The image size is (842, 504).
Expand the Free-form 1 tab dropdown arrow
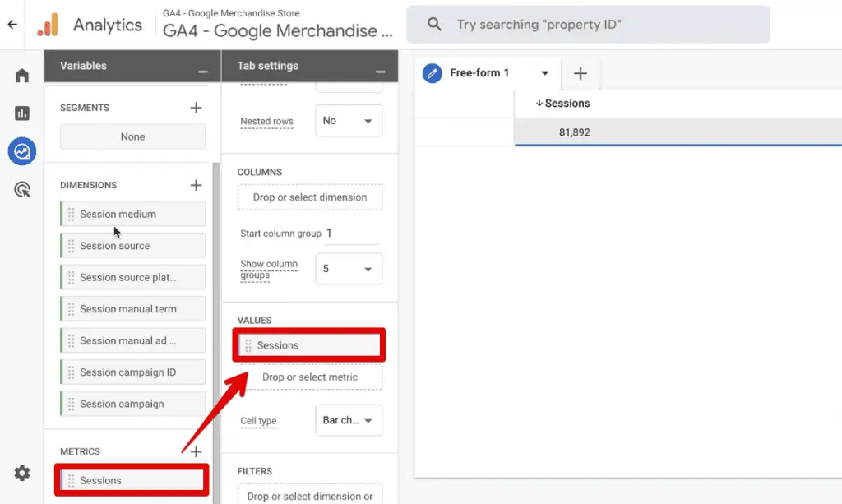545,73
